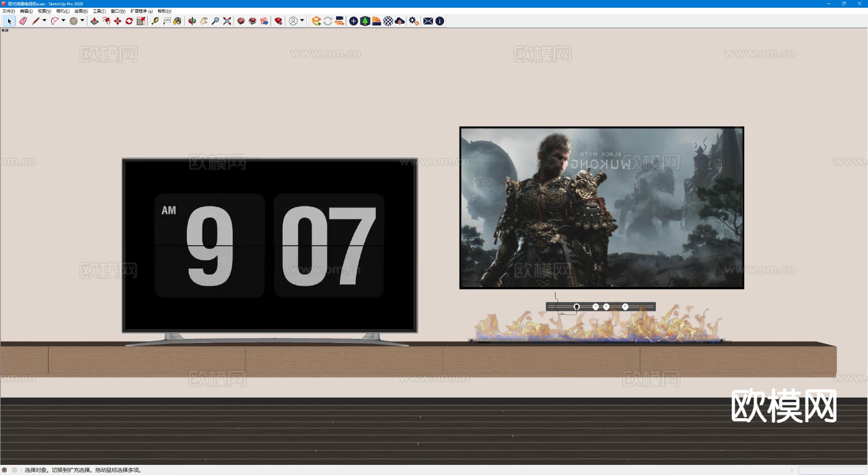This screenshot has width=868, height=475.
Task: Open the 视图(V) menu
Action: (44, 11)
